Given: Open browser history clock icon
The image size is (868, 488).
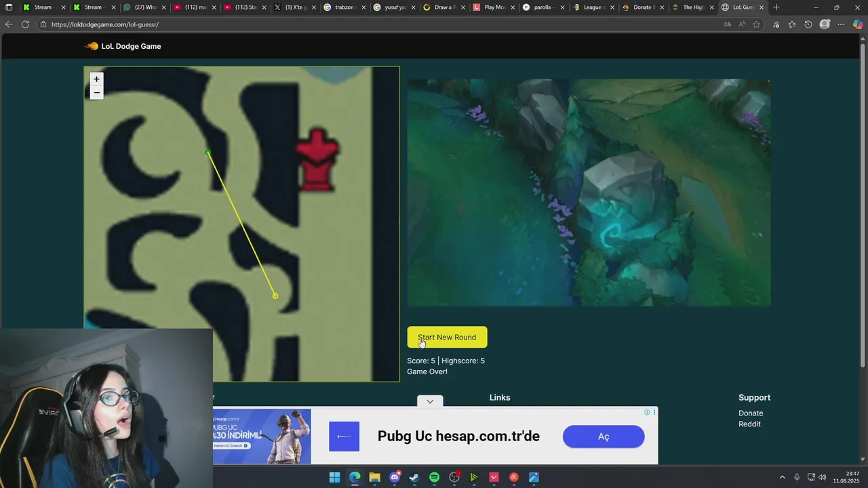Looking at the screenshot, I should click(x=808, y=24).
